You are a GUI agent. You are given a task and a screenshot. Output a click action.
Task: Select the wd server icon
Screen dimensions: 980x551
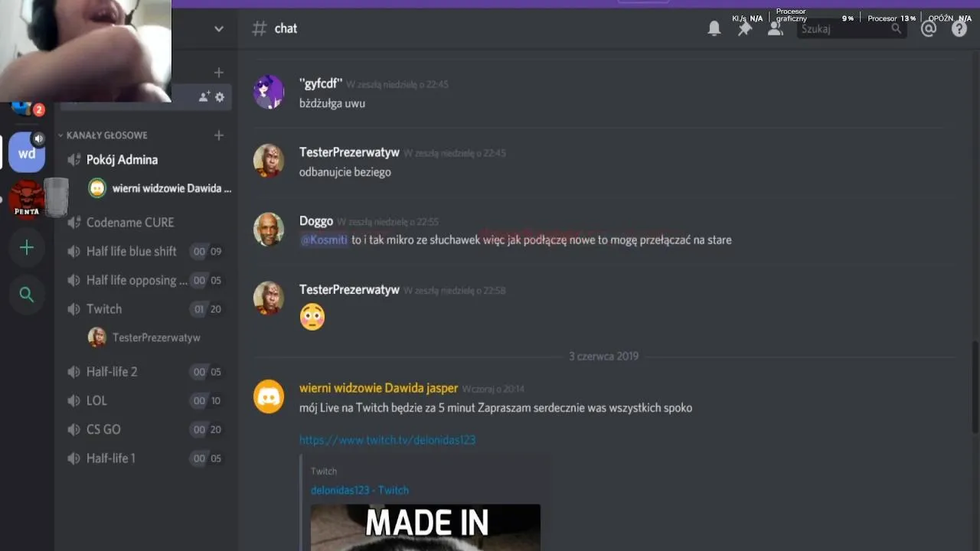(27, 153)
